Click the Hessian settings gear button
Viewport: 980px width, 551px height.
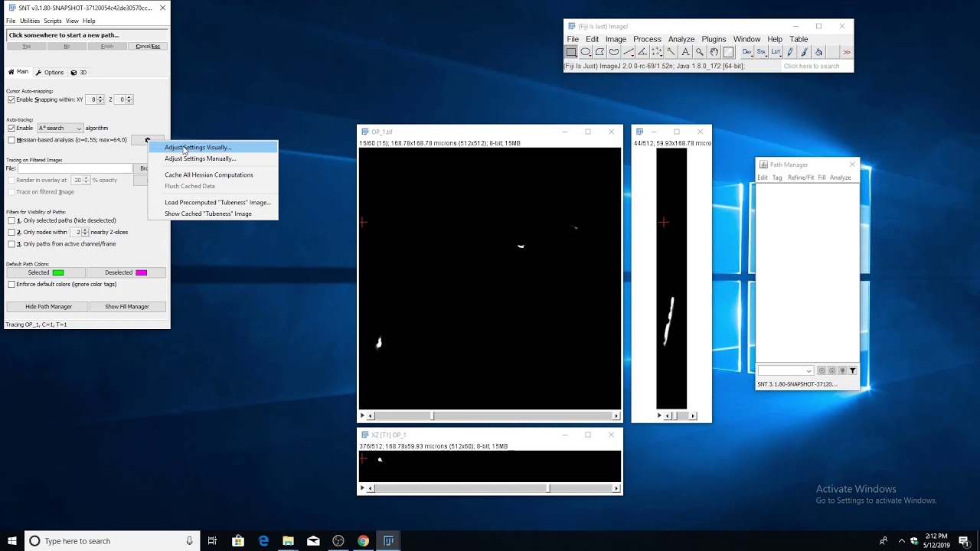[x=147, y=140]
